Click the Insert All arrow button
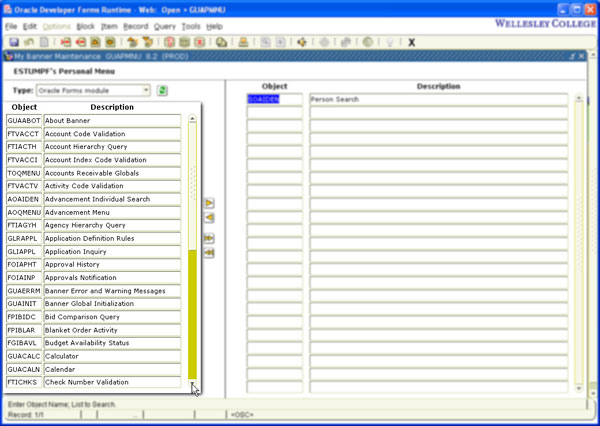This screenshot has width=600, height=426. 209,238
